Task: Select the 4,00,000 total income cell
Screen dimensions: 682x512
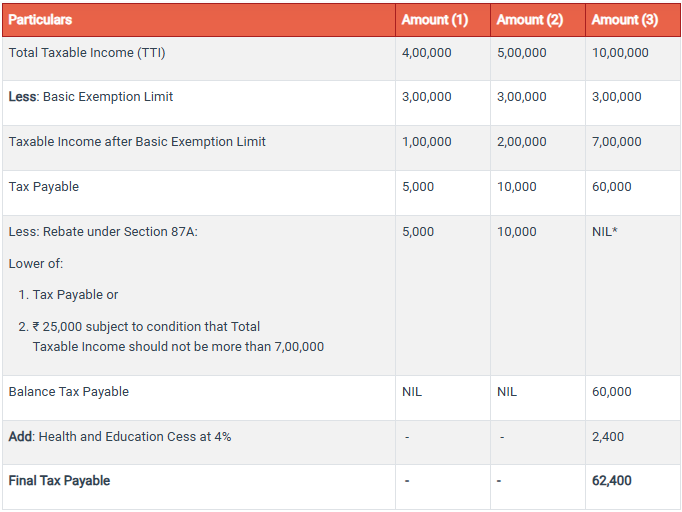Action: pos(426,53)
